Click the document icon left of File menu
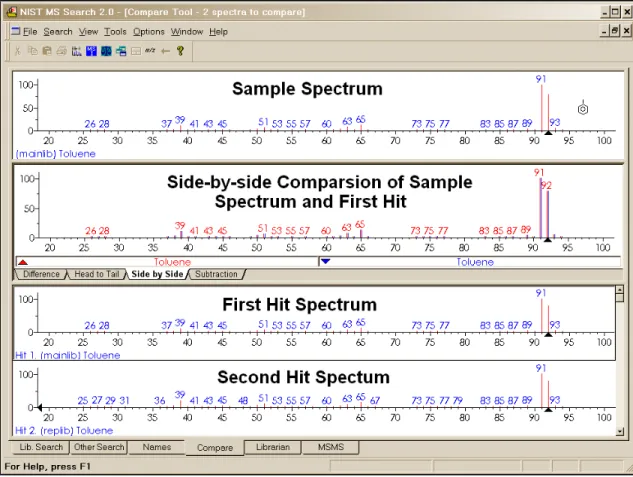This screenshot has height=477, width=633. click(16, 31)
